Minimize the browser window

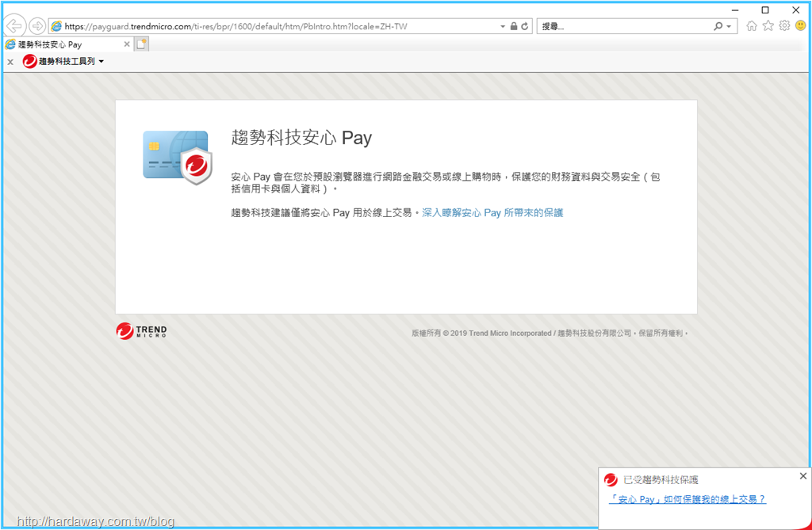coord(735,10)
